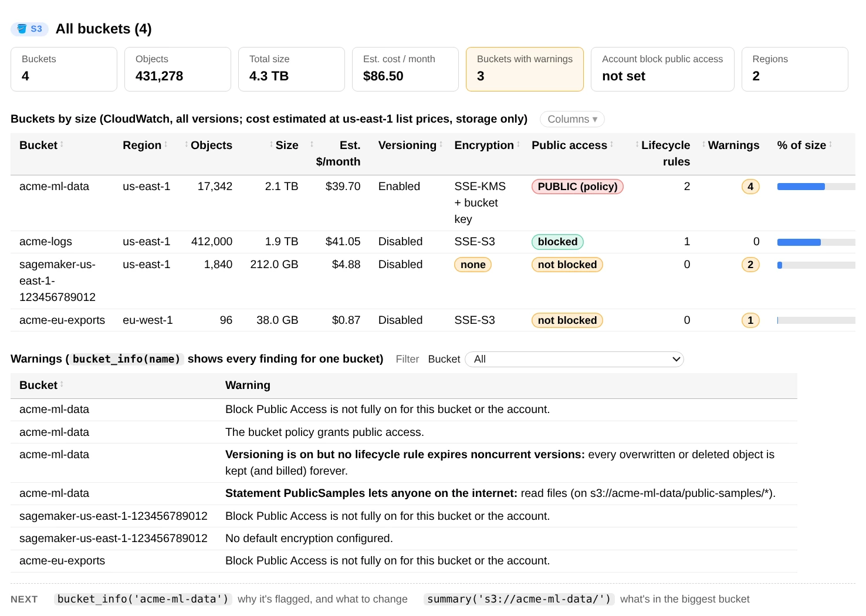The height and width of the screenshot is (616, 866).
Task: Sort by the Warnings column header in buckets table
Action: [733, 145]
